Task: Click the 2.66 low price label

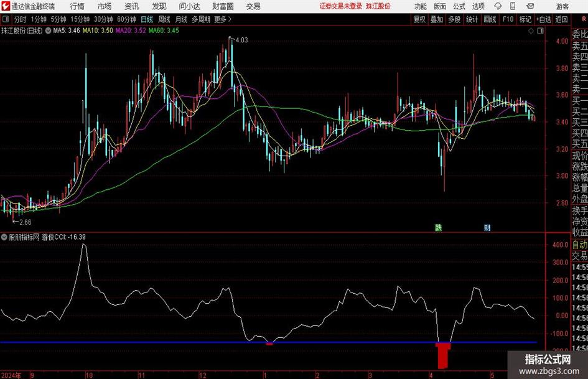Action: tap(26, 222)
